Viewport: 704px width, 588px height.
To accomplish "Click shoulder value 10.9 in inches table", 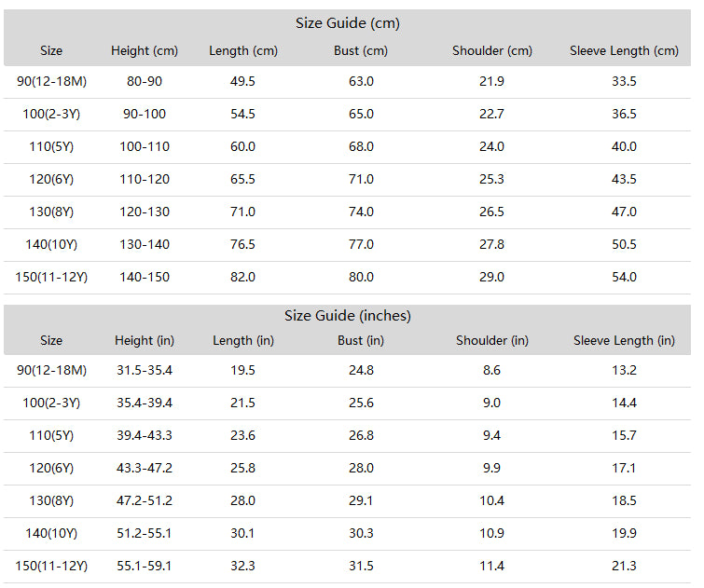I will [491, 533].
